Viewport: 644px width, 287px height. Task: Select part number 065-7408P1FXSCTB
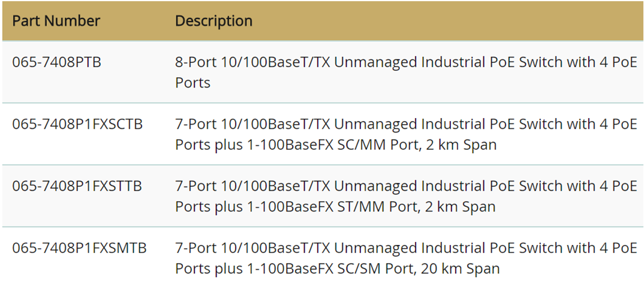[x=77, y=124]
